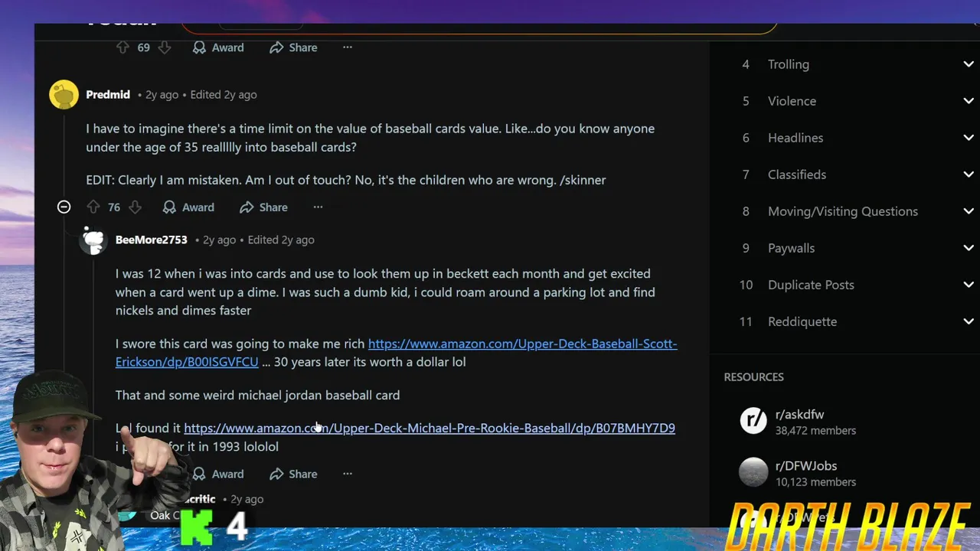This screenshot has width=980, height=551.
Task: Open Predmid's user profile name
Action: coord(108,95)
